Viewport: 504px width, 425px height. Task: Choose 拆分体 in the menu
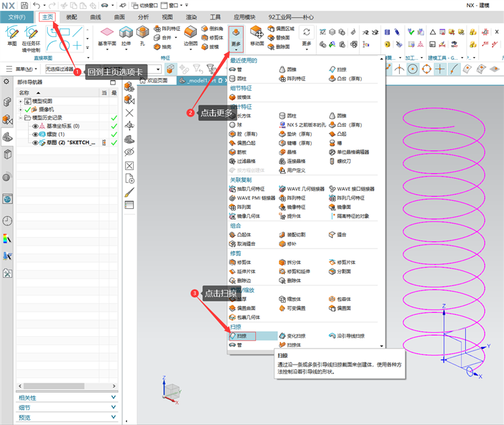[x=290, y=263]
